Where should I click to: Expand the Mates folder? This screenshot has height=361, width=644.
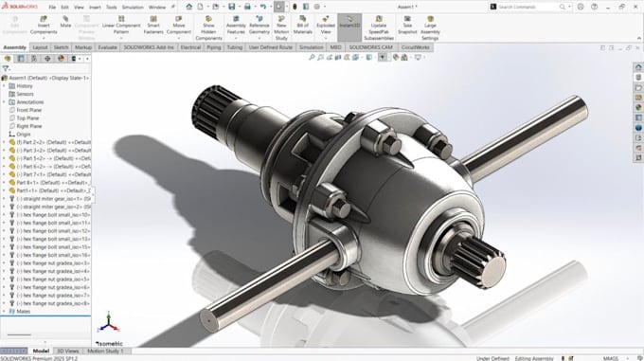(4, 312)
